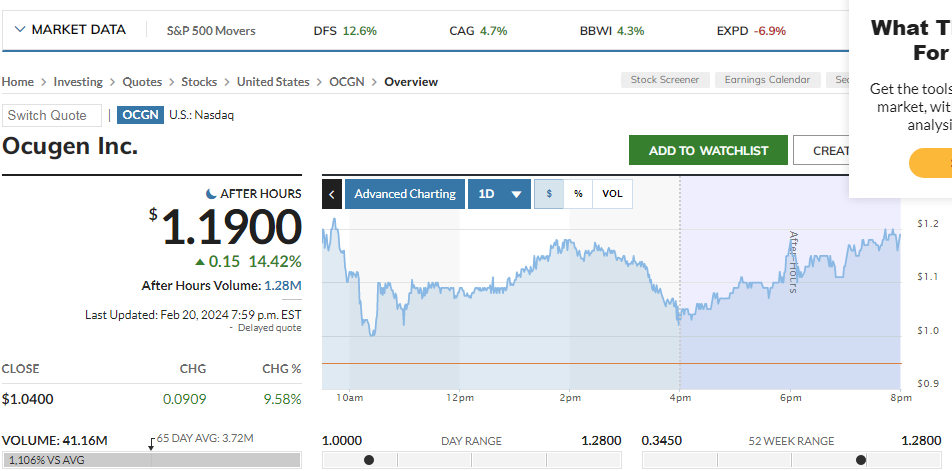Image resolution: width=952 pixels, height=471 pixels.
Task: Open the Earnings Calendar tab
Action: pos(768,80)
